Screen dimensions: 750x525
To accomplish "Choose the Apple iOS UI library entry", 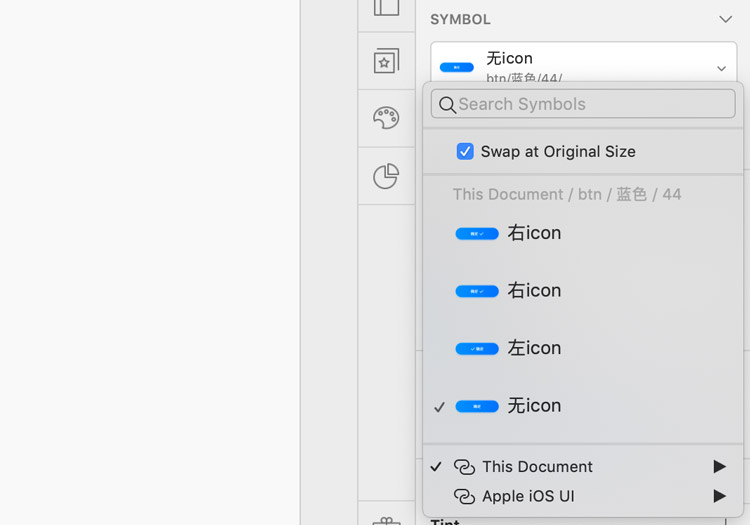I will pos(528,497).
